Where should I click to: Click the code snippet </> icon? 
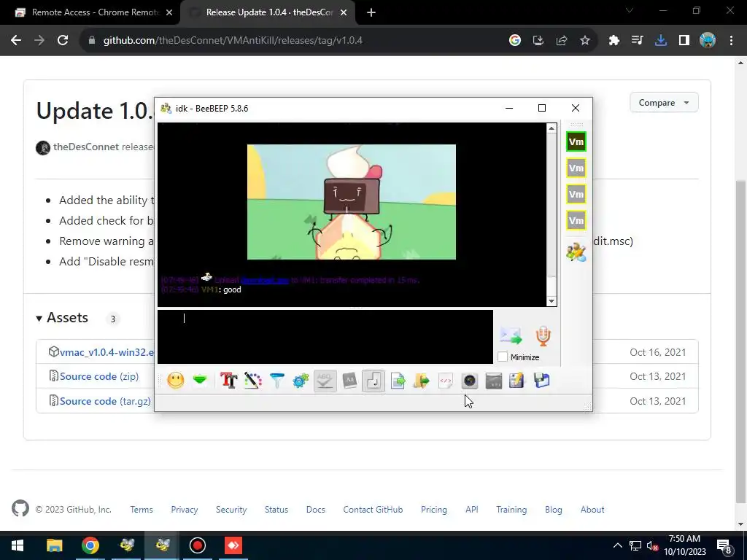point(446,381)
